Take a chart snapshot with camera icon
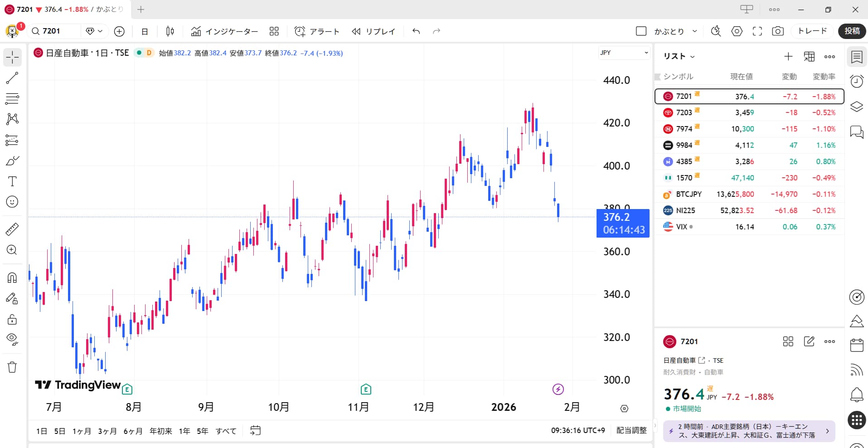 pyautogui.click(x=778, y=31)
